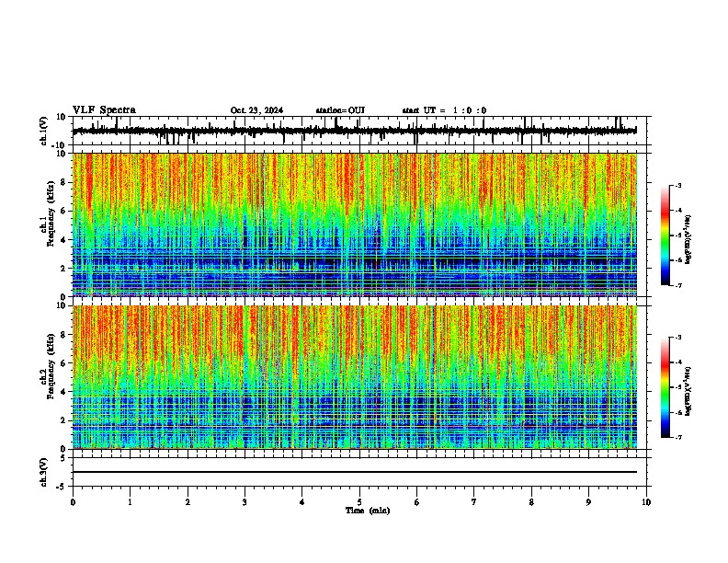
Task: Click the "Time (min)" x-axis label
Action: pos(368,511)
